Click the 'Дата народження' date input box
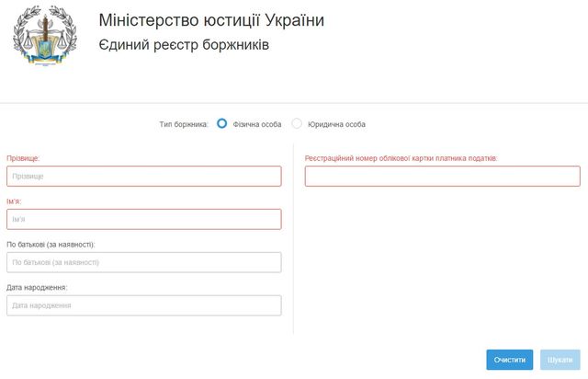This screenshot has width=588, height=379. 143,305
